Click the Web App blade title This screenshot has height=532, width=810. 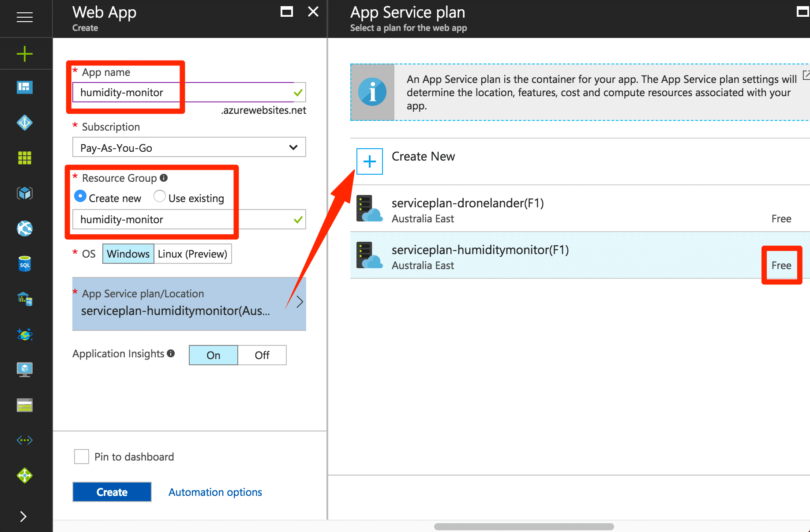(x=105, y=12)
